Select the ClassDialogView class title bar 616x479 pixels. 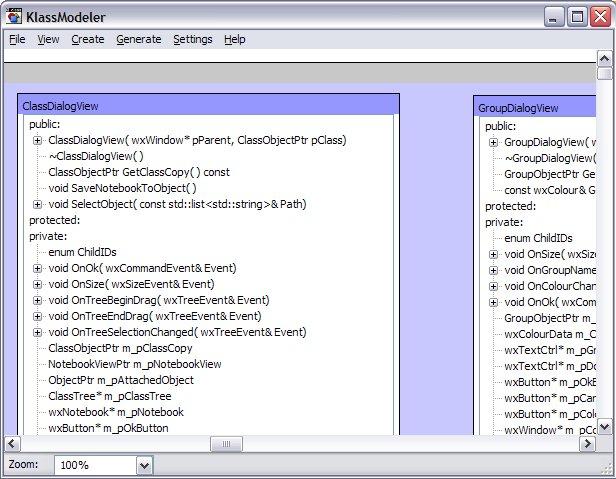[x=209, y=105]
